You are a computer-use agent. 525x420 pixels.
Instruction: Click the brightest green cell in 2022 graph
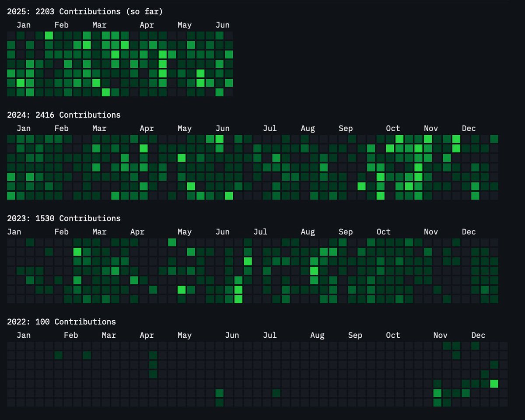click(x=494, y=384)
